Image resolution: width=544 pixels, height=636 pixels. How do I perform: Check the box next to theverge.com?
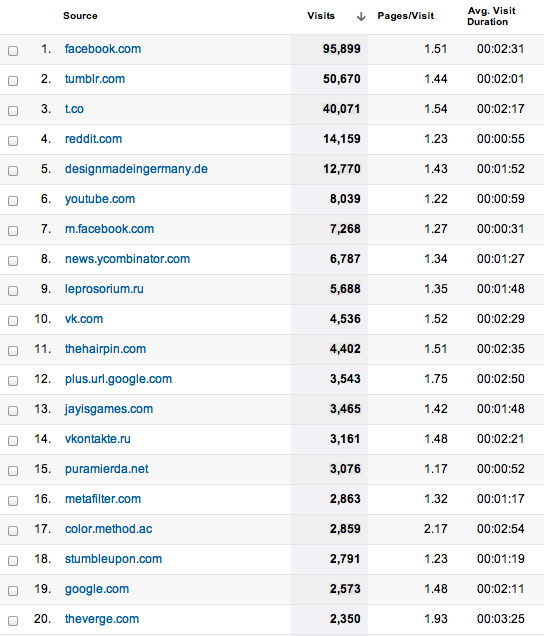pos(13,621)
